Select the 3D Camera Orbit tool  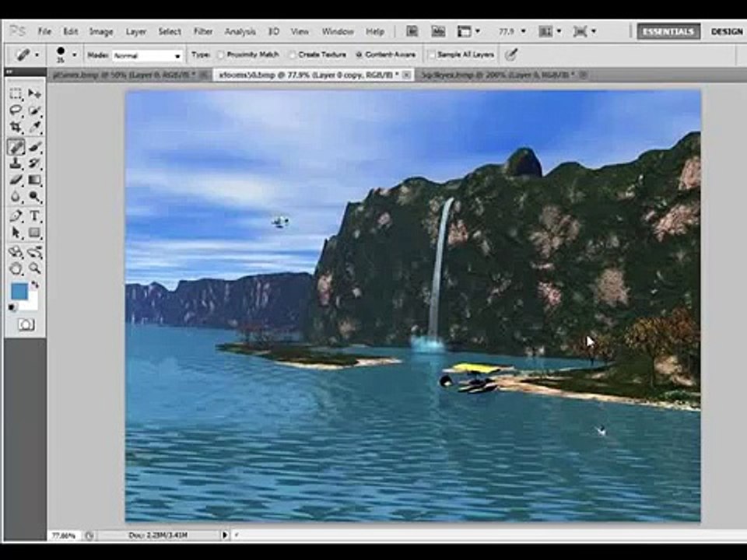click(34, 252)
